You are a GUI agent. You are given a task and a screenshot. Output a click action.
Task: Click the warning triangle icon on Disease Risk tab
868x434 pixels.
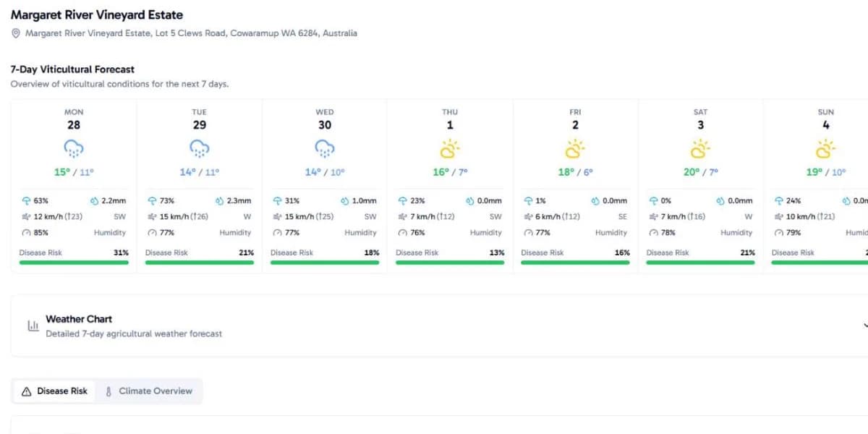[x=27, y=391]
